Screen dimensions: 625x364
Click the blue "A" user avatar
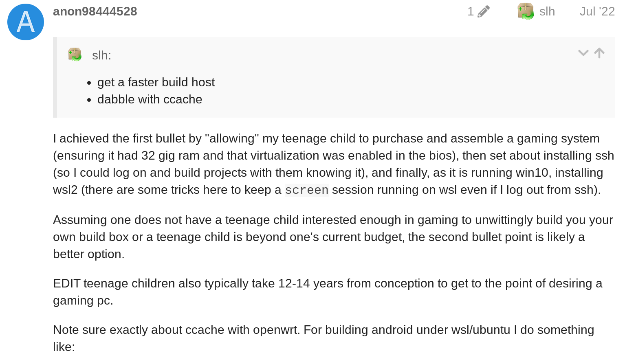(26, 22)
